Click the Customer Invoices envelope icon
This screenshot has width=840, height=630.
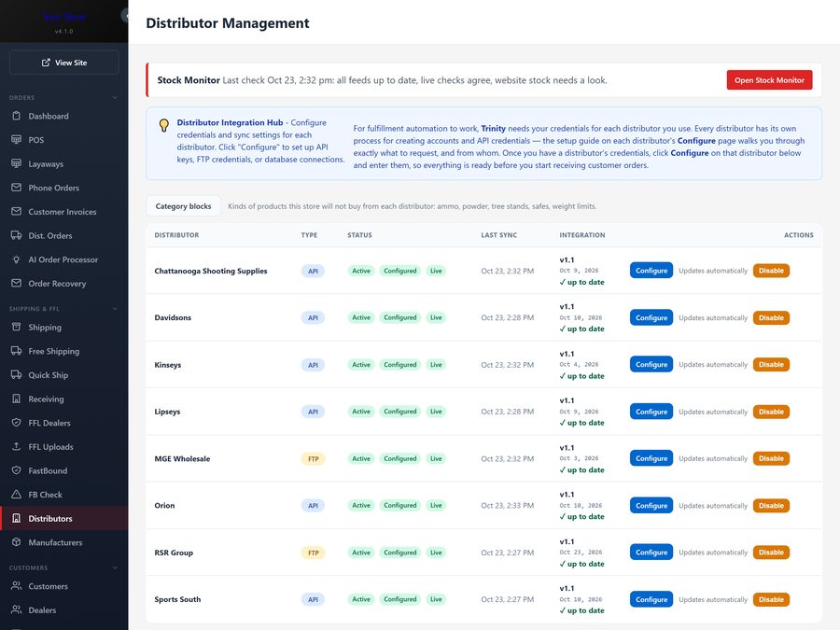pyautogui.click(x=16, y=211)
